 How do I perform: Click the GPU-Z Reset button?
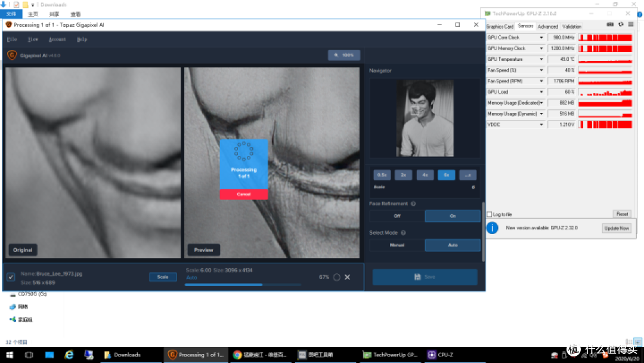click(622, 214)
